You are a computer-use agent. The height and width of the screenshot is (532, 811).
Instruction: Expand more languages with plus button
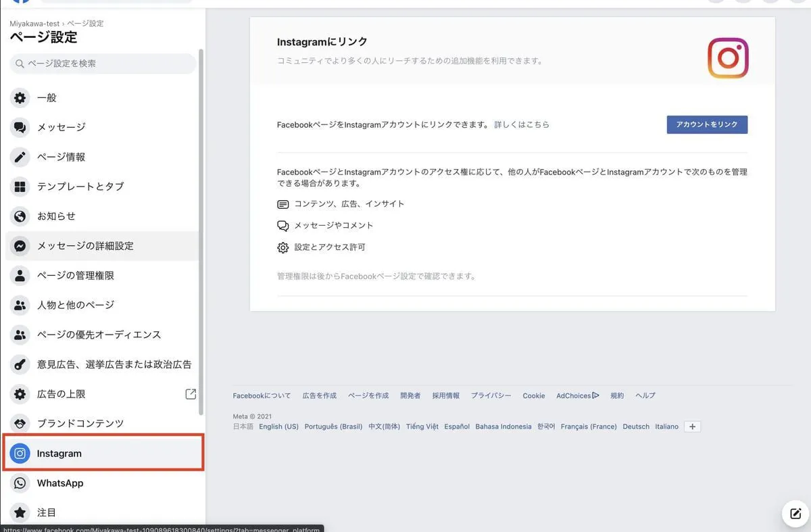point(692,427)
